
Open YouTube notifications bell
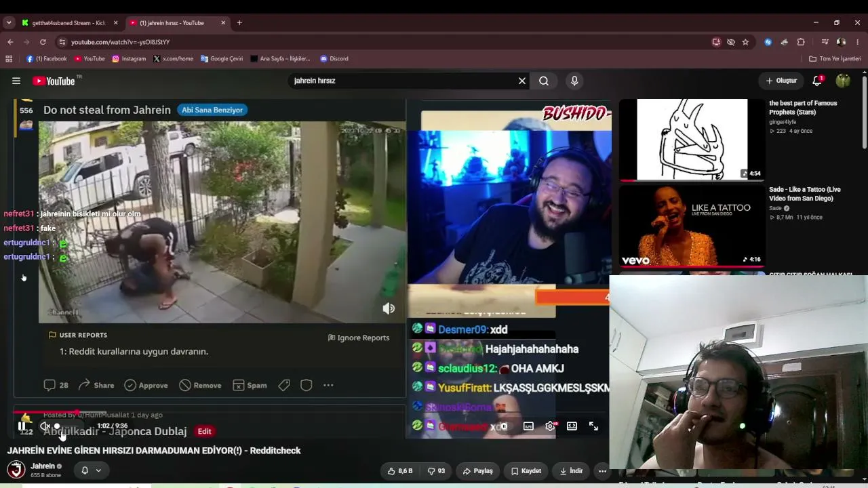pos(818,81)
